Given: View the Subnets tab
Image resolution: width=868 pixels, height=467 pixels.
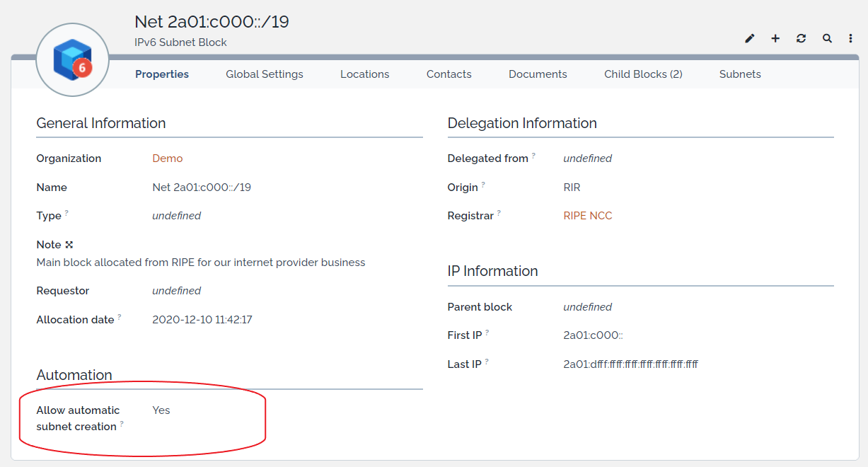Looking at the screenshot, I should click(740, 74).
